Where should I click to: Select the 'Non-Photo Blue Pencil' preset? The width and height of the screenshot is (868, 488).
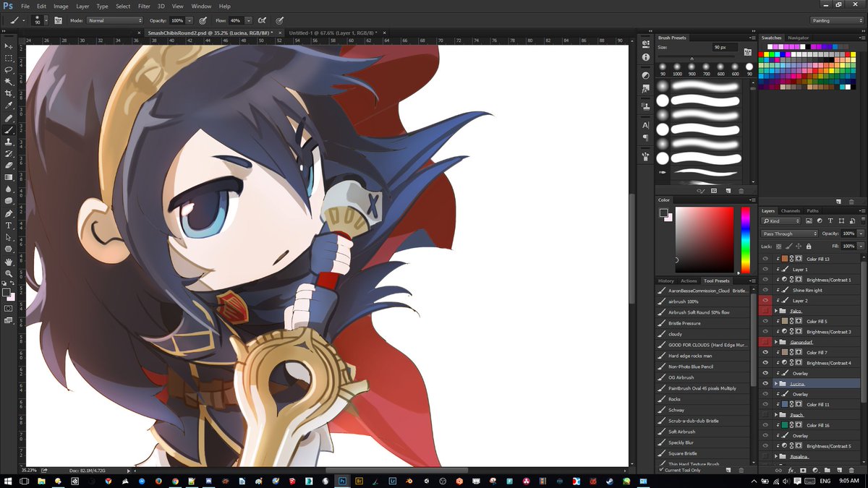coord(690,367)
